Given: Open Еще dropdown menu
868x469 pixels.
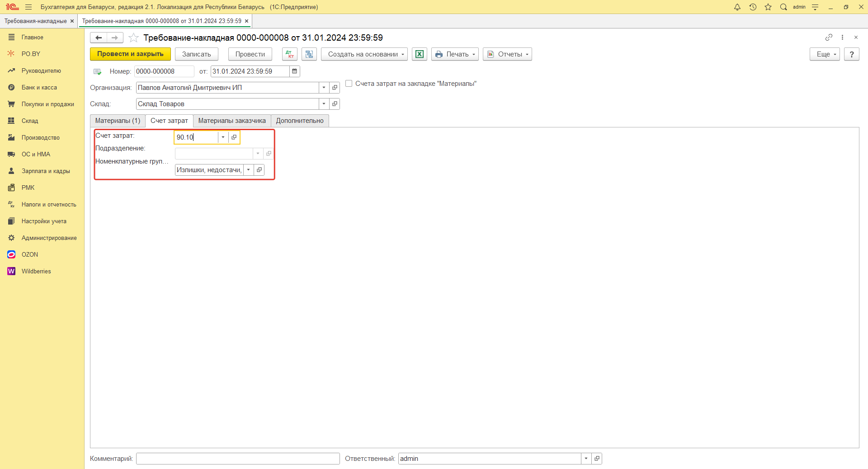Looking at the screenshot, I should tap(825, 54).
